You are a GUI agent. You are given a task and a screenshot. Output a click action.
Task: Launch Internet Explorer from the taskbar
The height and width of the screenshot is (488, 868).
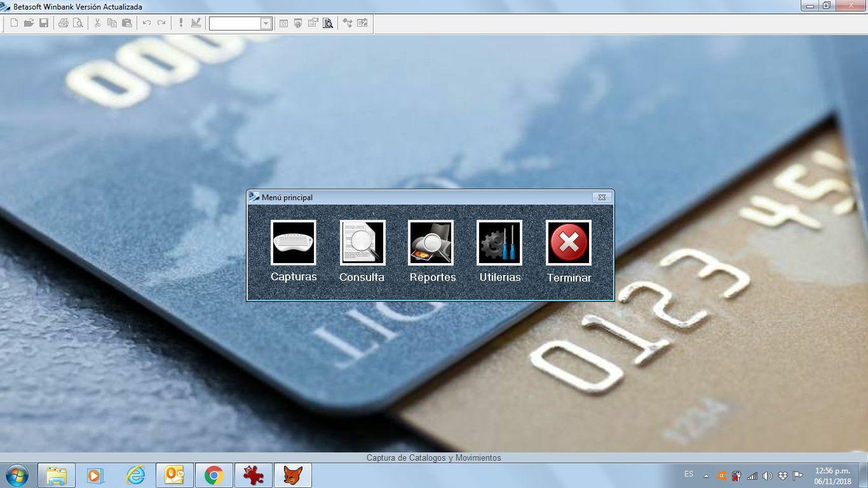(135, 475)
